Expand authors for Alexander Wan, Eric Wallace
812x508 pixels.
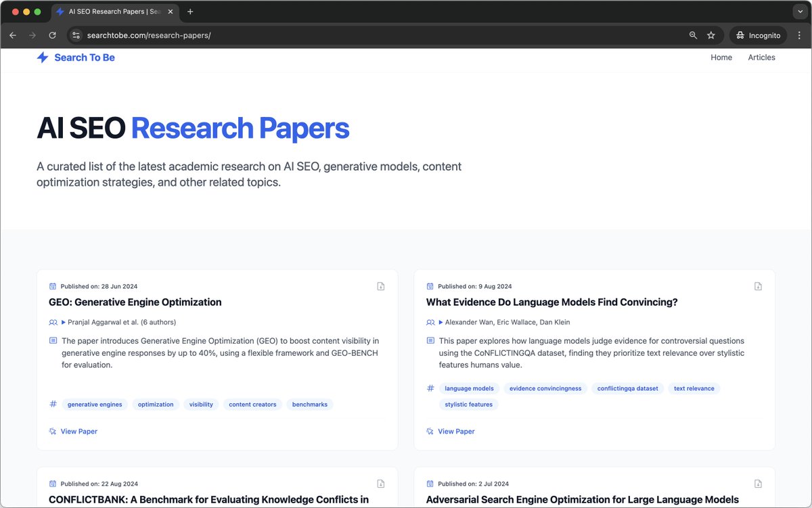(441, 322)
